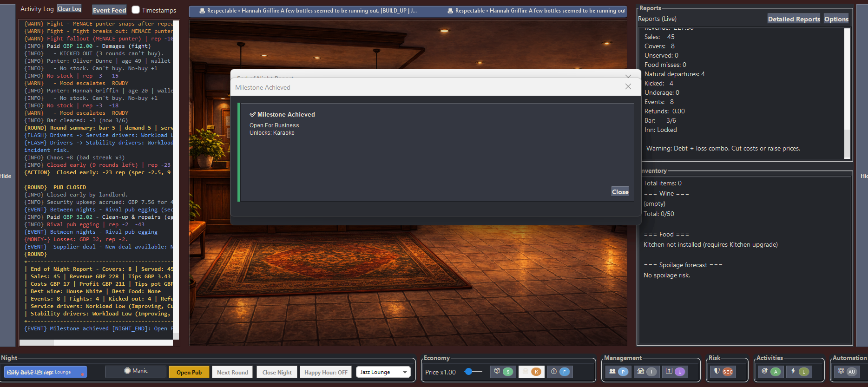Click the 'Covers: 8' report line
This screenshot has width=868, height=387.
[659, 46]
